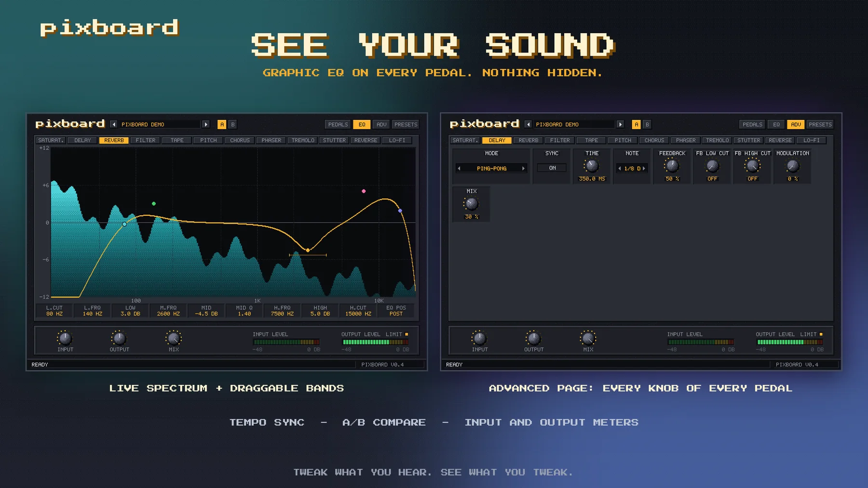Screen dimensions: 868x488
Task: Click the L.CUT 80 HZ value cell
Action: 54,311
